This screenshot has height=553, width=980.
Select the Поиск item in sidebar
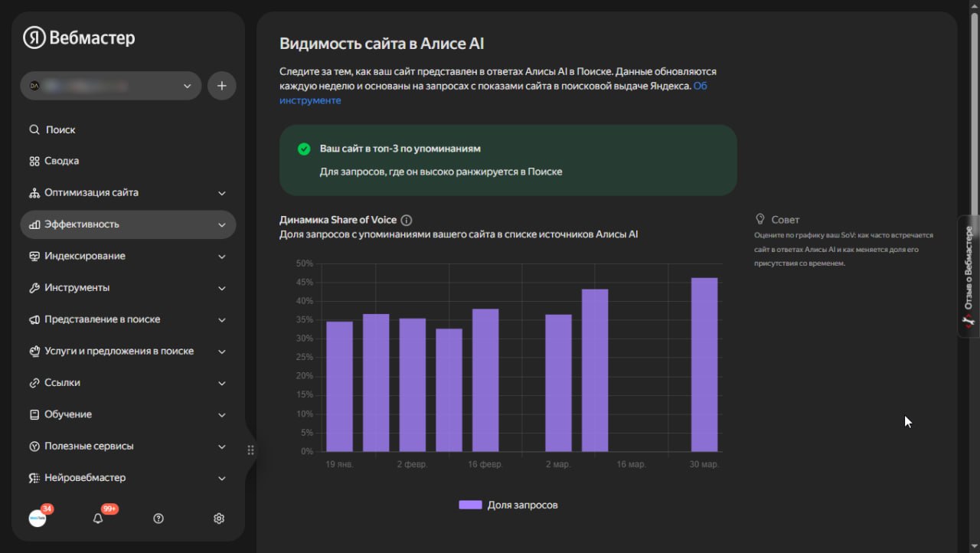60,129
